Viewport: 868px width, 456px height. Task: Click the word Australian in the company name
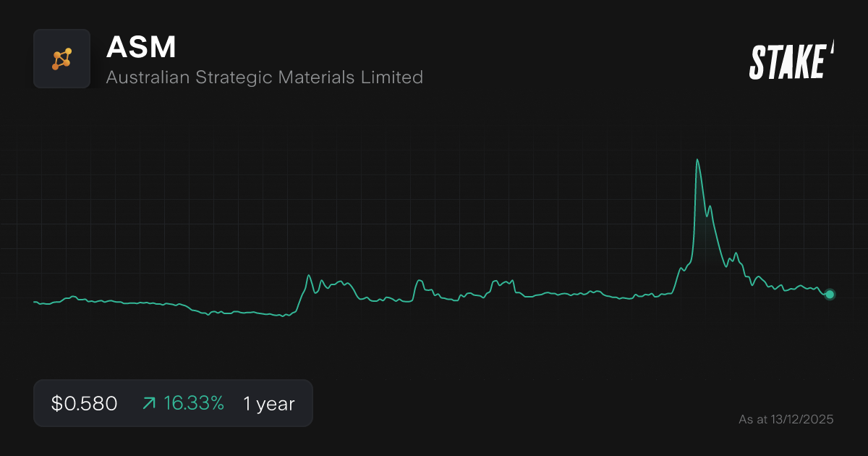(148, 77)
